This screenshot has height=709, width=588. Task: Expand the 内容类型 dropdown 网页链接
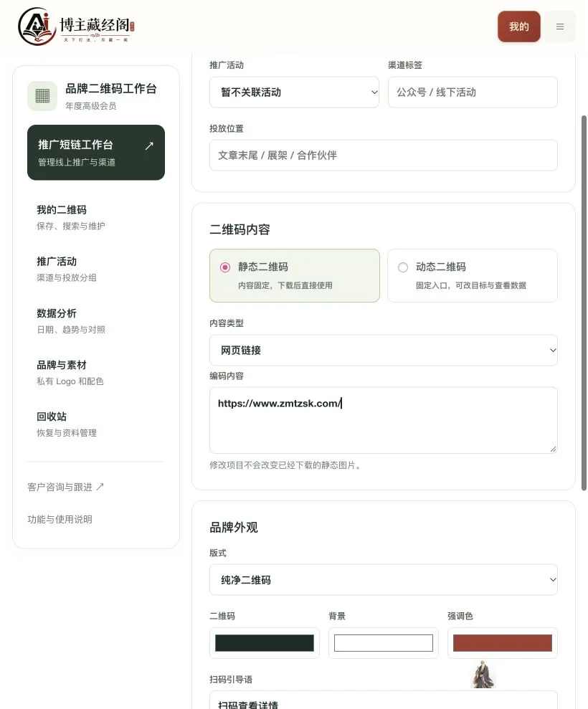tap(383, 350)
